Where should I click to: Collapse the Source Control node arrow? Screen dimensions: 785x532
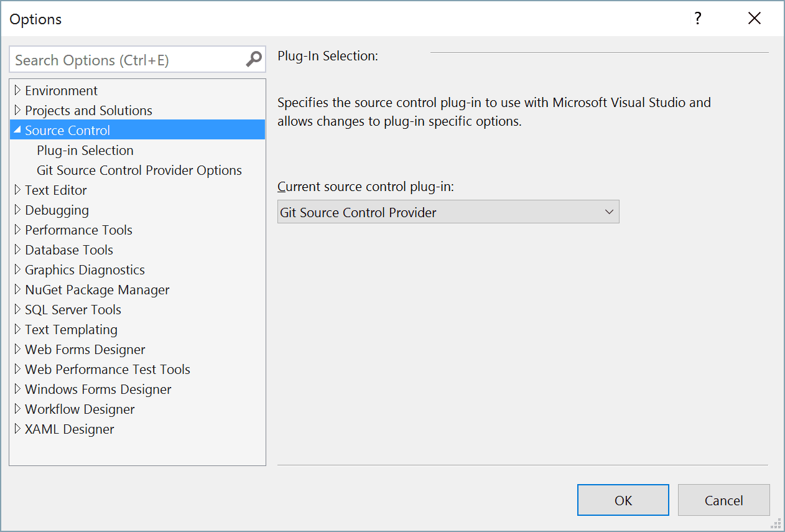[x=17, y=130]
